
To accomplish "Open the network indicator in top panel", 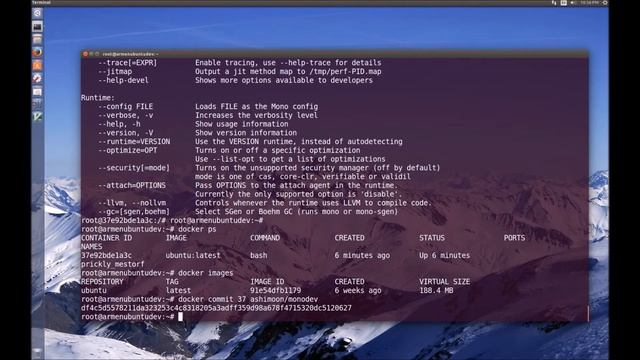I will click(x=554, y=2).
